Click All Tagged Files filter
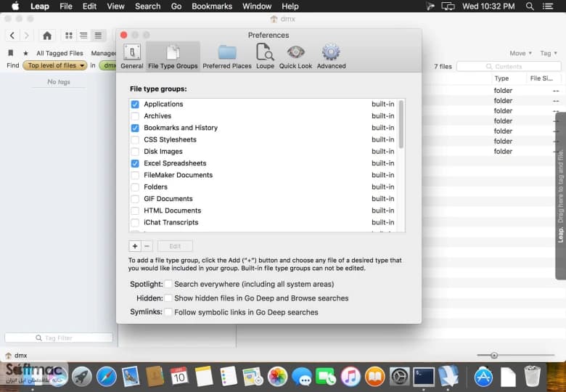 (60, 53)
